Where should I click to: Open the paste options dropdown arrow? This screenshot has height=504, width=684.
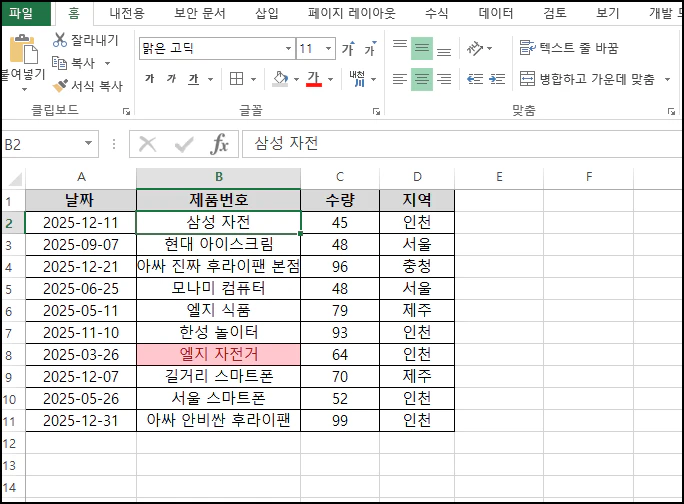click(24, 89)
